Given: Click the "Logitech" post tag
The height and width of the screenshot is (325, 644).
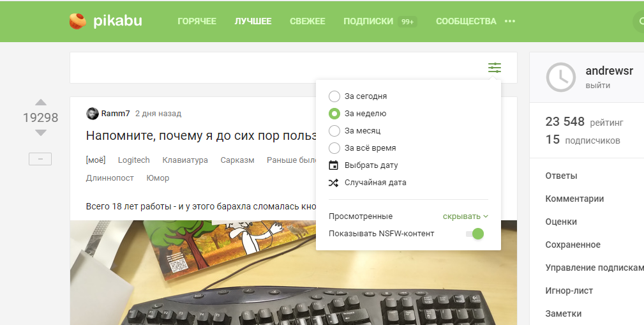Looking at the screenshot, I should pyautogui.click(x=134, y=160).
